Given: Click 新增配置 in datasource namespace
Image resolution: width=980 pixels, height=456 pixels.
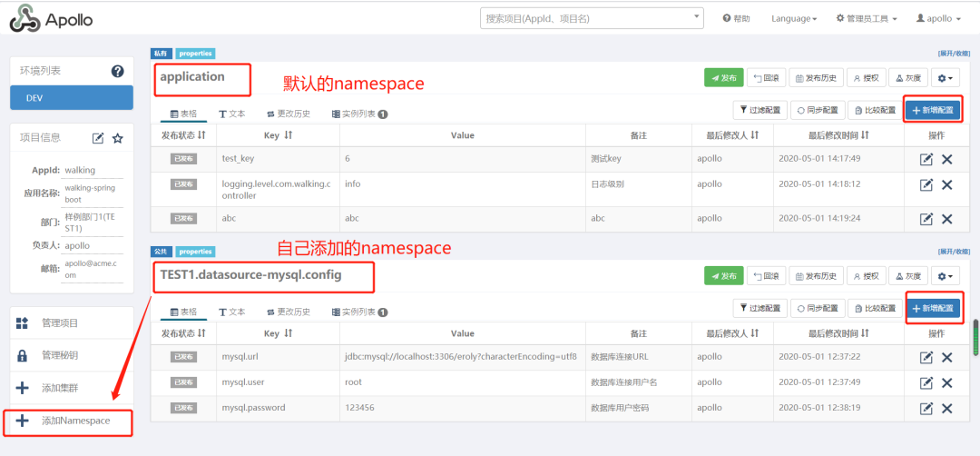Looking at the screenshot, I should click(x=933, y=308).
